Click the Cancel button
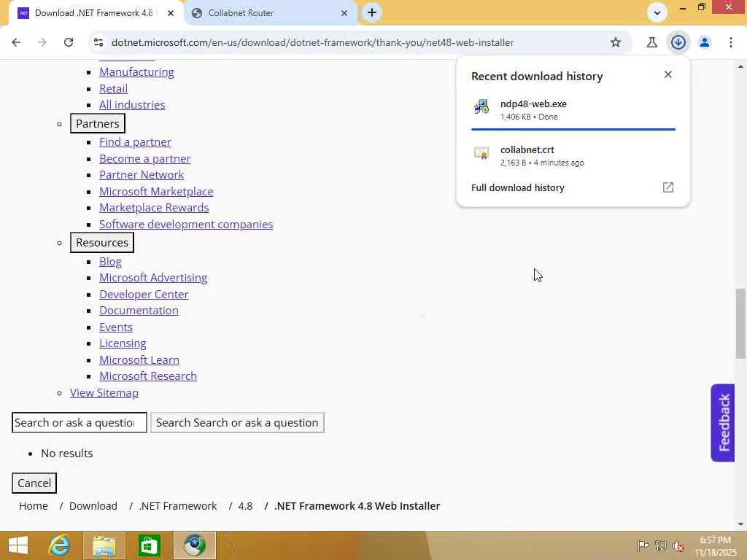747x560 pixels. click(x=34, y=483)
